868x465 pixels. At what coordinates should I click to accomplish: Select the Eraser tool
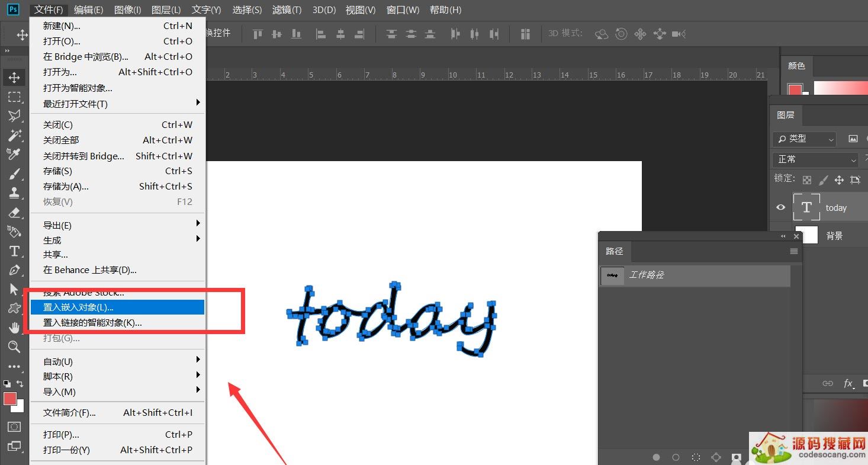click(x=14, y=212)
